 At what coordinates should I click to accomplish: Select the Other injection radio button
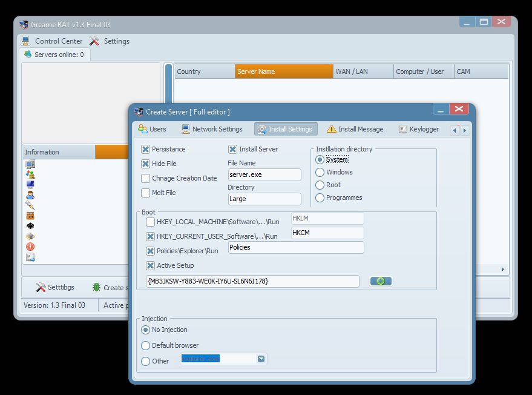pyautogui.click(x=145, y=361)
